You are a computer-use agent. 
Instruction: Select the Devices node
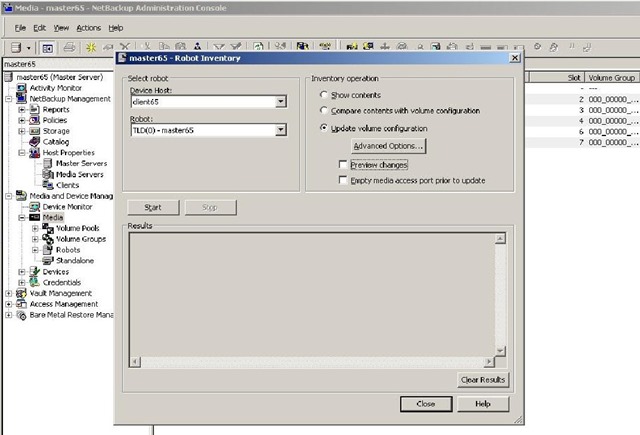[56, 272]
